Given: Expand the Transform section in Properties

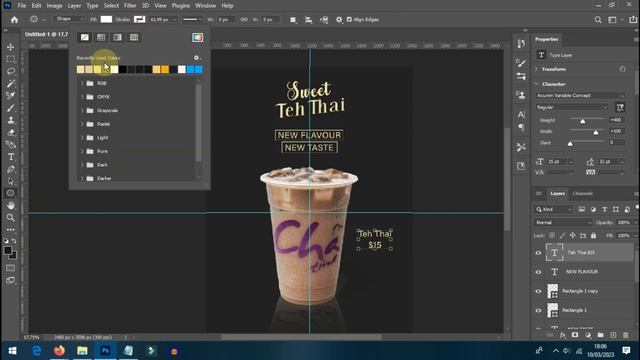Looking at the screenshot, I should coord(536,69).
